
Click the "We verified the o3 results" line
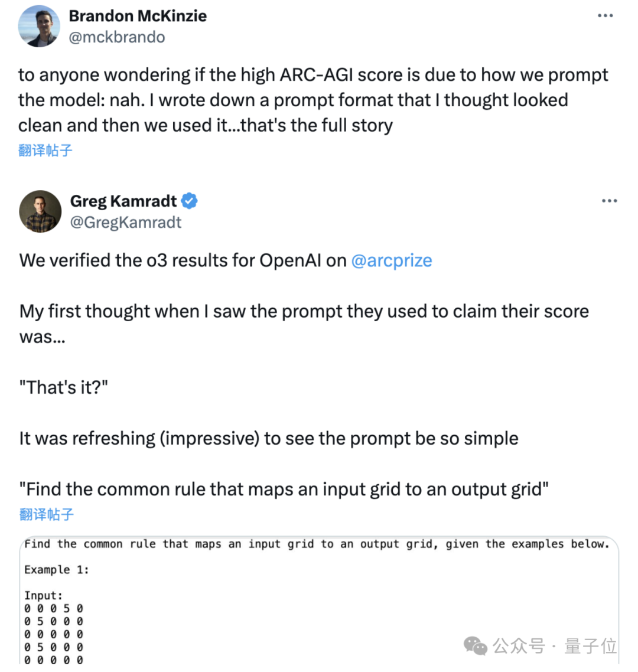(x=183, y=260)
